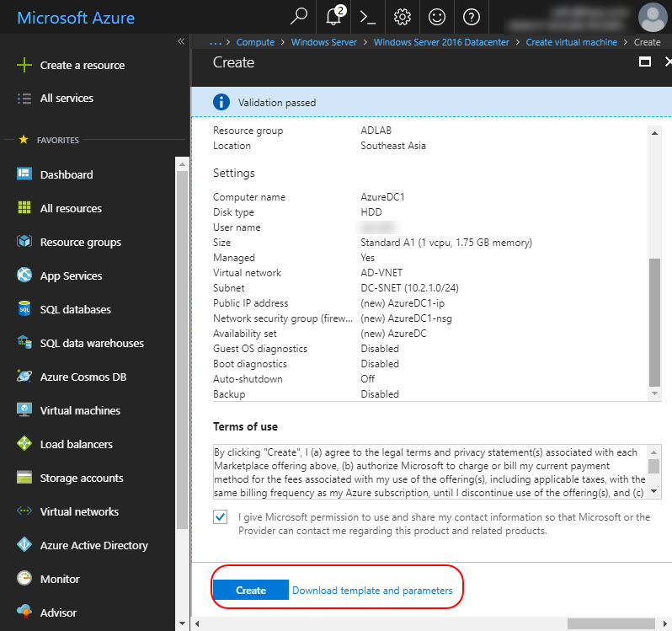Click Terms of use scrollbar down arrow
672x631 pixels.
coord(653,491)
